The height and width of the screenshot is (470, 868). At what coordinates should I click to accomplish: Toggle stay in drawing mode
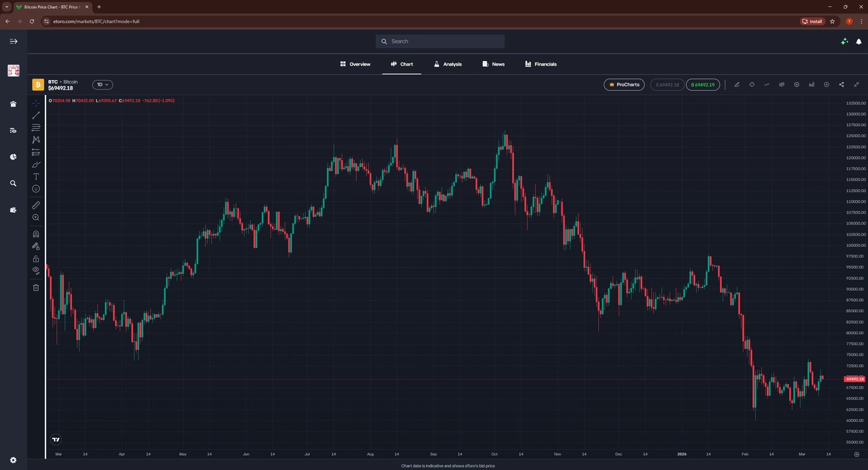36,246
